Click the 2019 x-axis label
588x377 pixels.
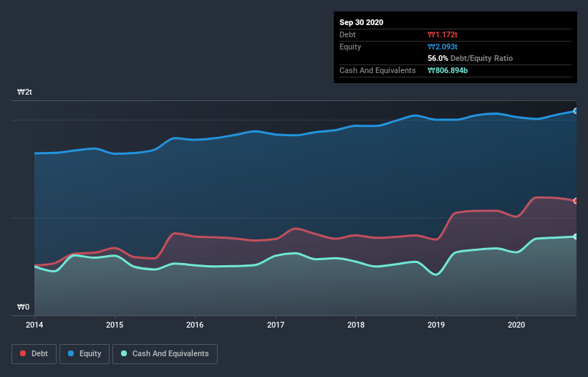[x=436, y=325]
